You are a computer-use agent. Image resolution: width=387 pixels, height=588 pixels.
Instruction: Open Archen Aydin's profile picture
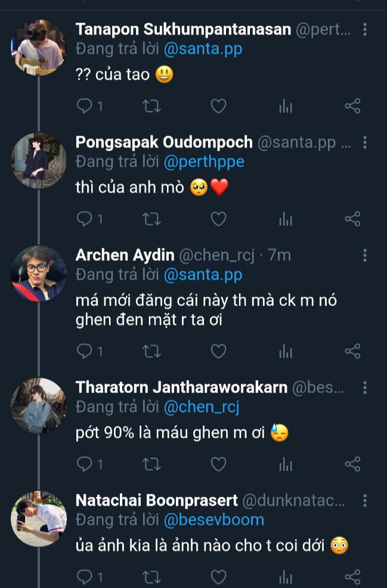click(x=39, y=273)
